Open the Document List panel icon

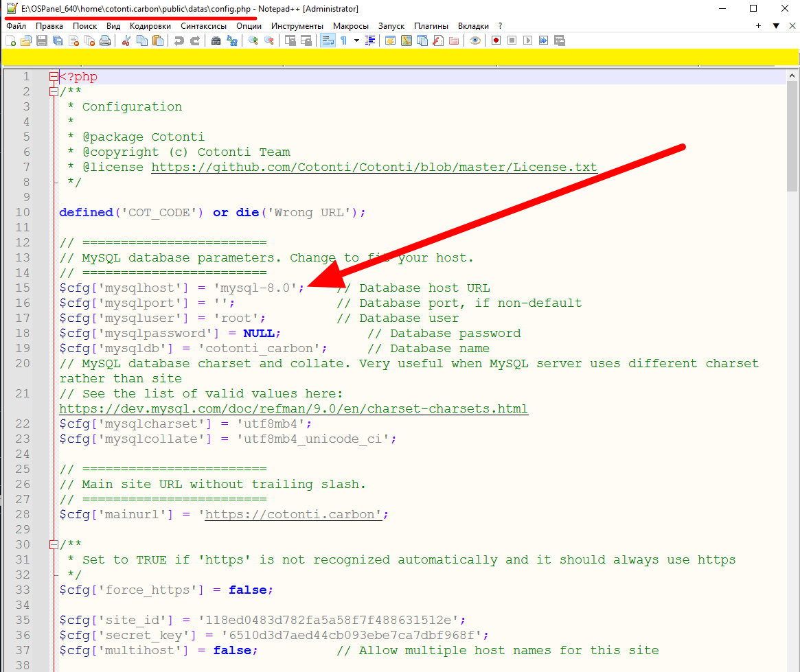[422, 40]
